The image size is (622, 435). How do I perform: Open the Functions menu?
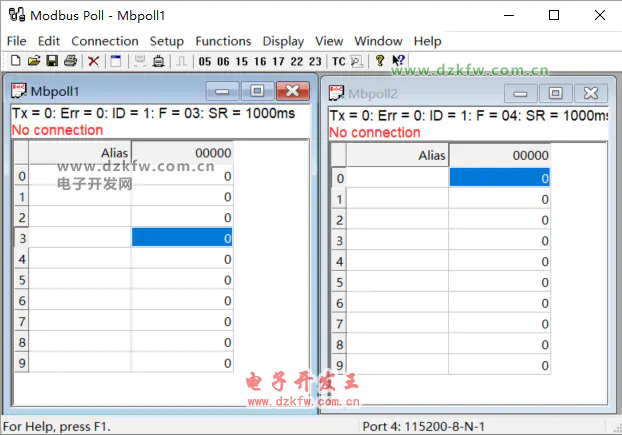tap(223, 41)
